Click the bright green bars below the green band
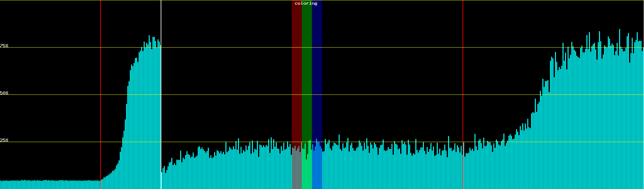 307,170
